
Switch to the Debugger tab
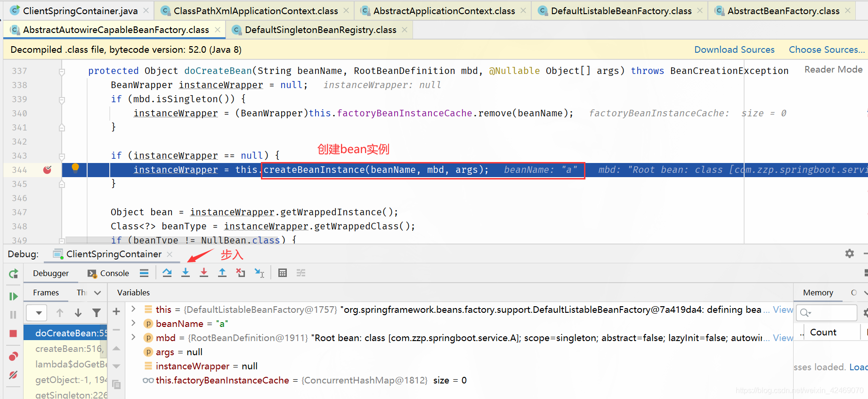click(51, 273)
